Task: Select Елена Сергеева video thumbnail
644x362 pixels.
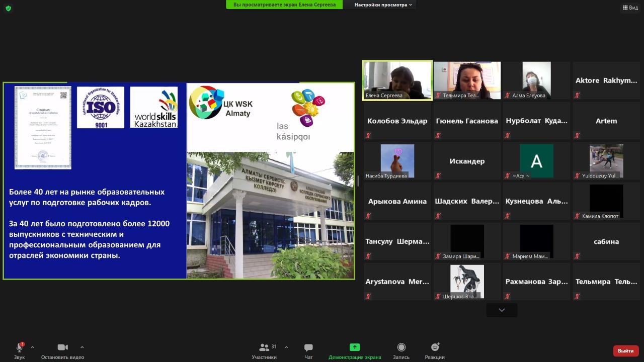Action: 397,80
